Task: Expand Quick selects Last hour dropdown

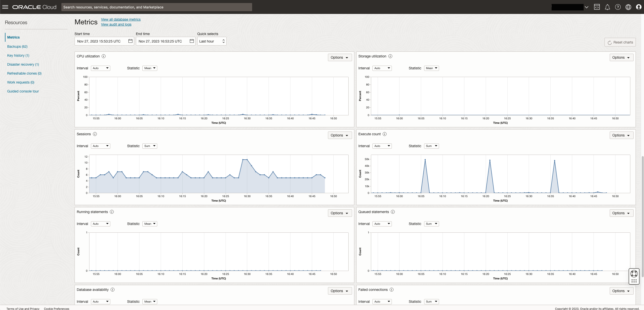Action: click(x=212, y=41)
